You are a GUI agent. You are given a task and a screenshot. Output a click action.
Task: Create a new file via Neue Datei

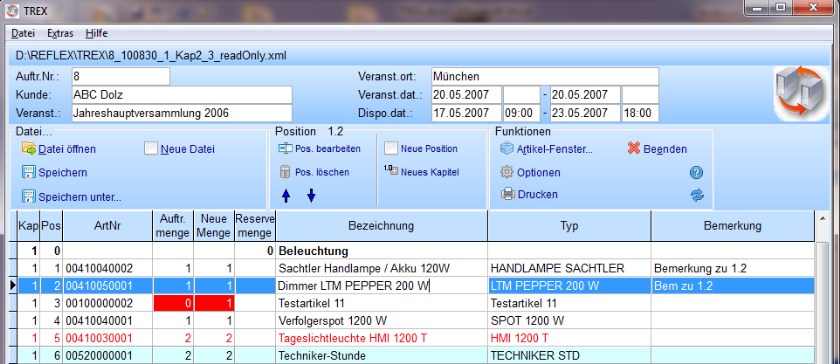coord(180,149)
